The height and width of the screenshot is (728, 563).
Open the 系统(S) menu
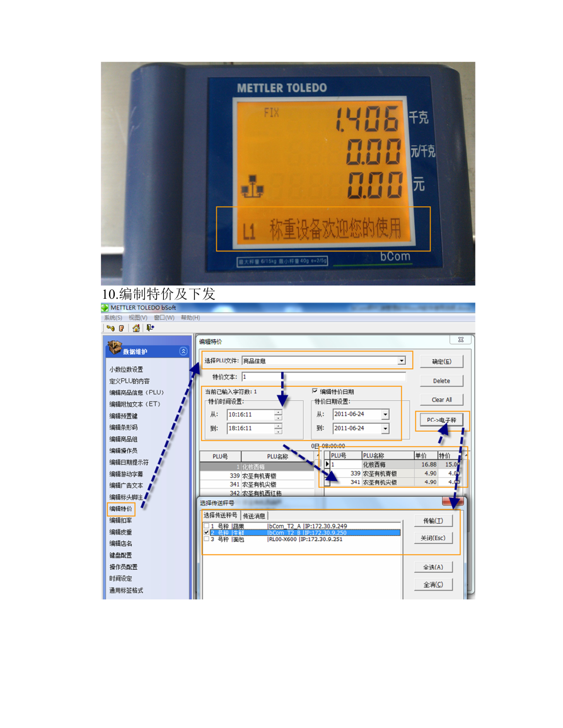(x=113, y=318)
